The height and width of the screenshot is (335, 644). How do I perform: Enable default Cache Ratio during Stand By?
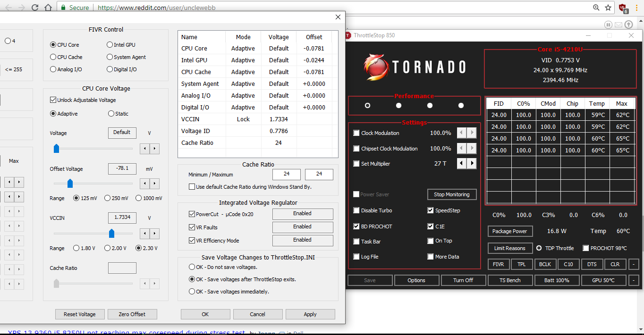tap(192, 187)
